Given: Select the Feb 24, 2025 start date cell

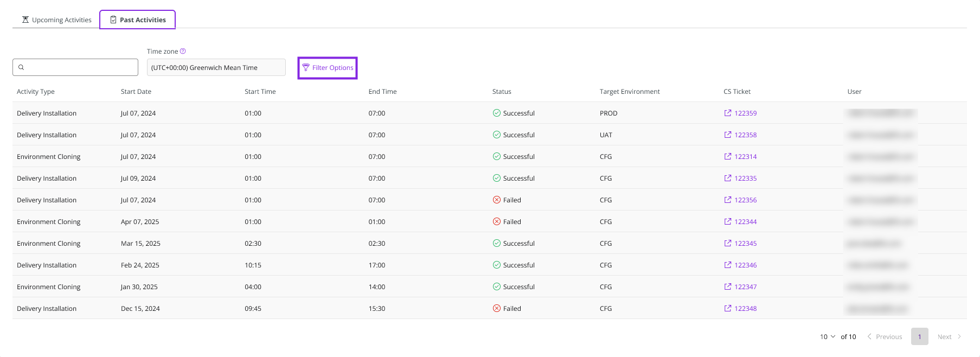Looking at the screenshot, I should click(x=140, y=265).
